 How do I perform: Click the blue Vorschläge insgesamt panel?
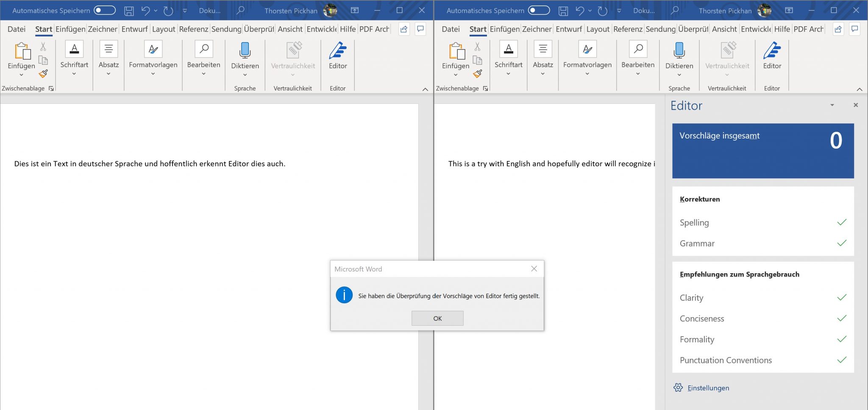[x=763, y=151]
